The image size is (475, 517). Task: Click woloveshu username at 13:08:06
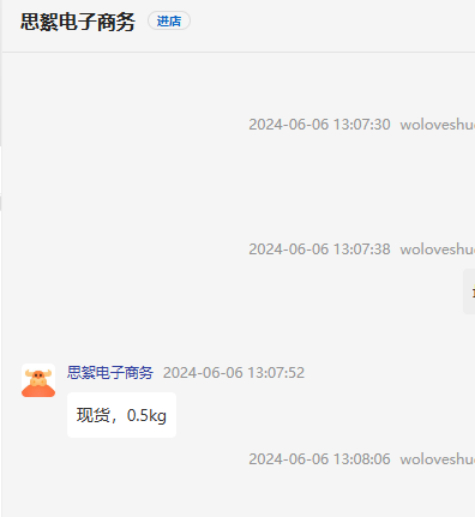click(x=437, y=459)
